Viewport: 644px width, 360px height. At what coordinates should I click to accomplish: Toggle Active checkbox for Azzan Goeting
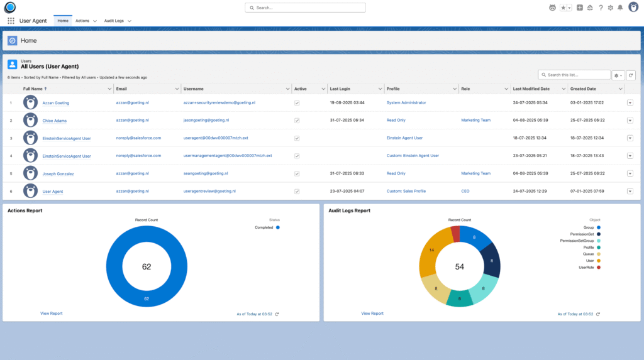pos(297,102)
